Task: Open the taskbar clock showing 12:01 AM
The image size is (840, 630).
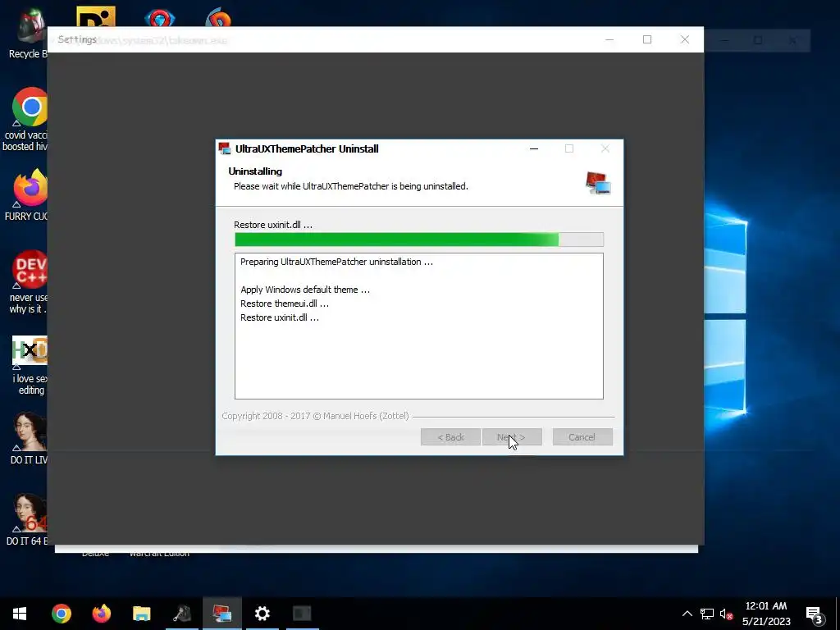Action: coord(766,614)
